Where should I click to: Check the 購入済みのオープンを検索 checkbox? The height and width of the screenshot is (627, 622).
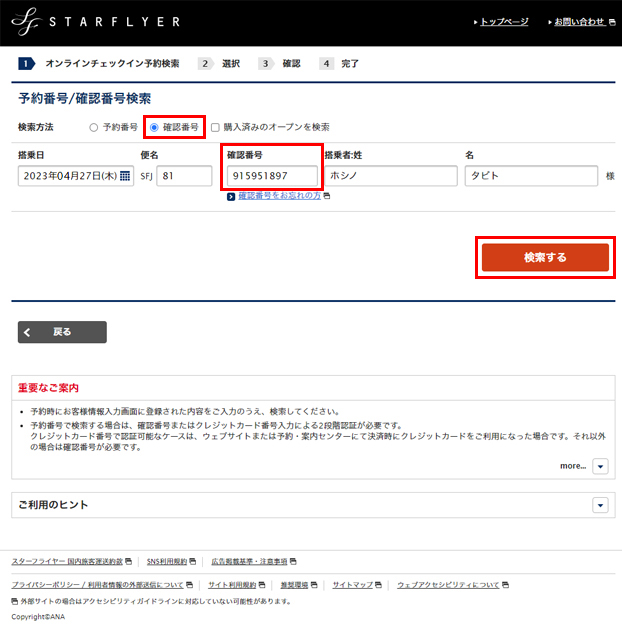click(216, 128)
